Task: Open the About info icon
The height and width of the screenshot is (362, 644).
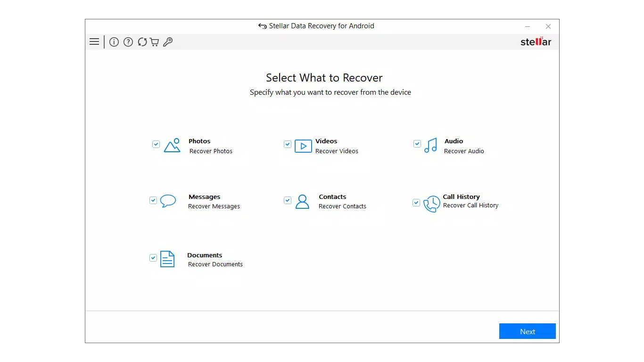Action: pos(114,42)
